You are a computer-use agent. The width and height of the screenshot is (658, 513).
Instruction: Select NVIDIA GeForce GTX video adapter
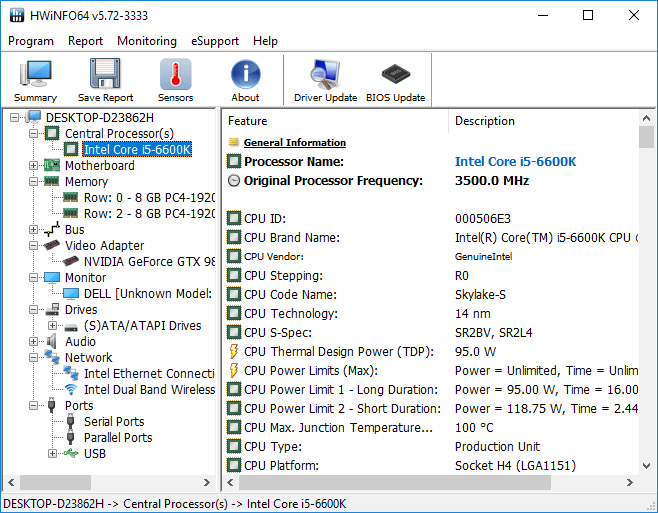[x=149, y=262]
